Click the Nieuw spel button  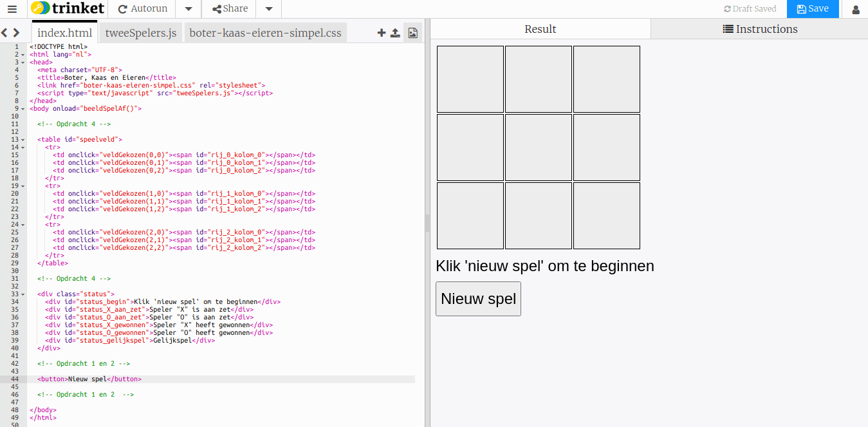click(x=478, y=299)
